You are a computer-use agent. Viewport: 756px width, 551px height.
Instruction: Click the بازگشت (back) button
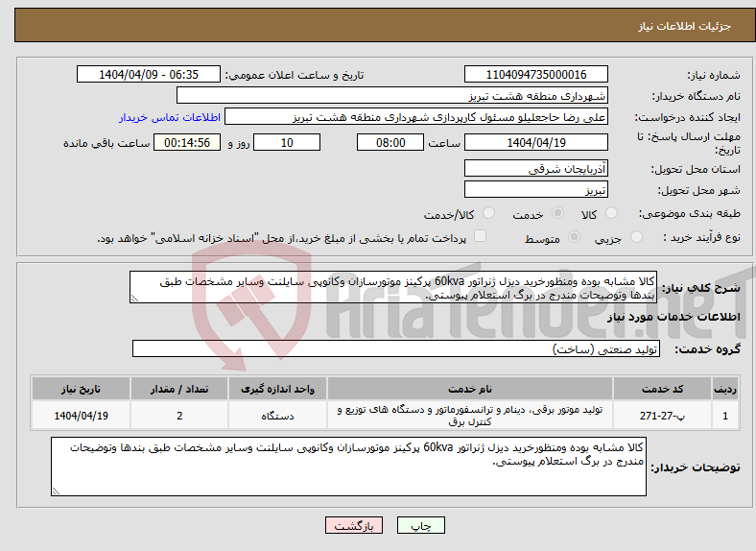coord(354,525)
